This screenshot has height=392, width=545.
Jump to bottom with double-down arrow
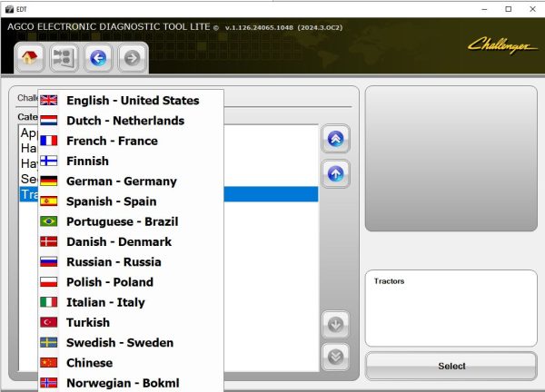pyautogui.click(x=335, y=357)
